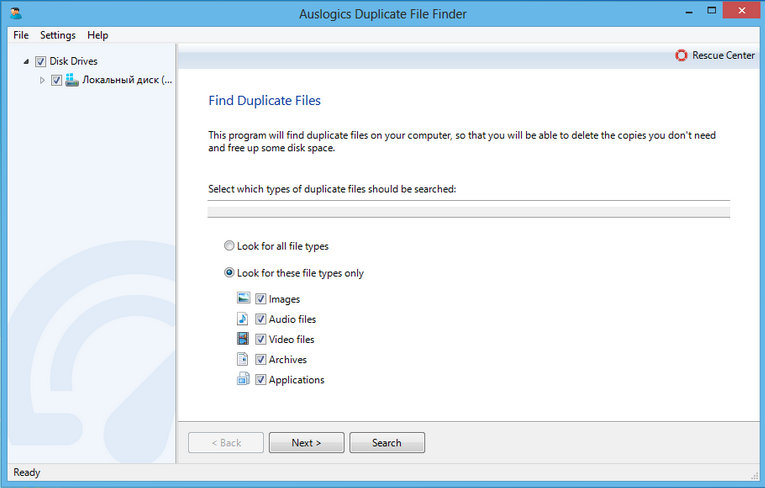Select Look for these file types only
765x488 pixels.
229,273
